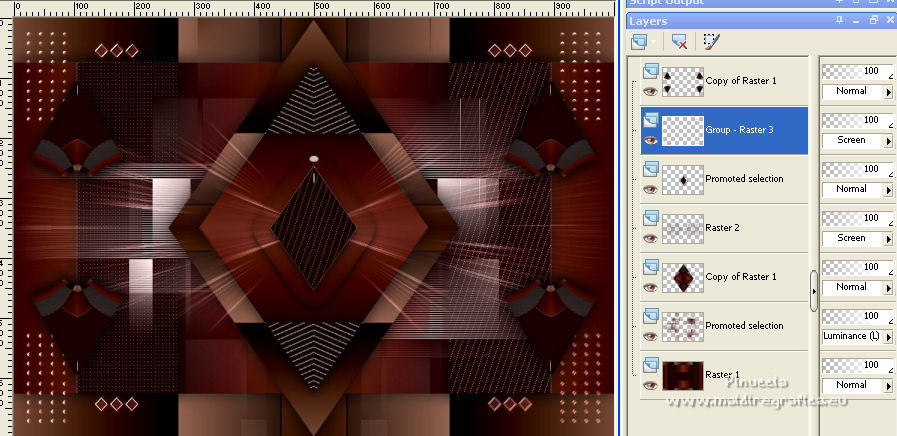Click layer icon of Promoted selection under Group - Raster 3
The width and height of the screenshot is (897, 436).
(x=650, y=169)
